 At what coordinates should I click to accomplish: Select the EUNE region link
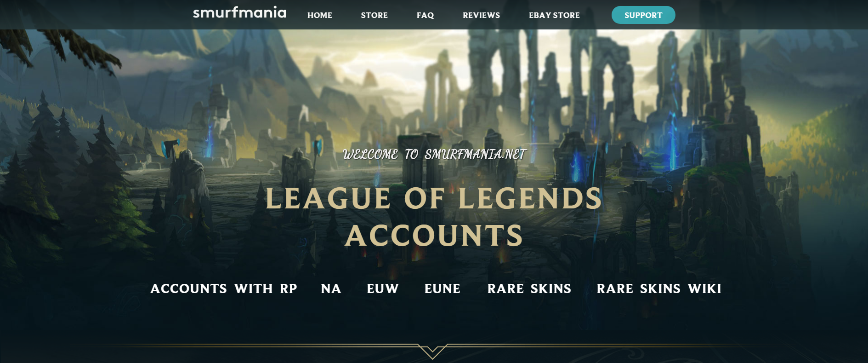pyautogui.click(x=442, y=288)
